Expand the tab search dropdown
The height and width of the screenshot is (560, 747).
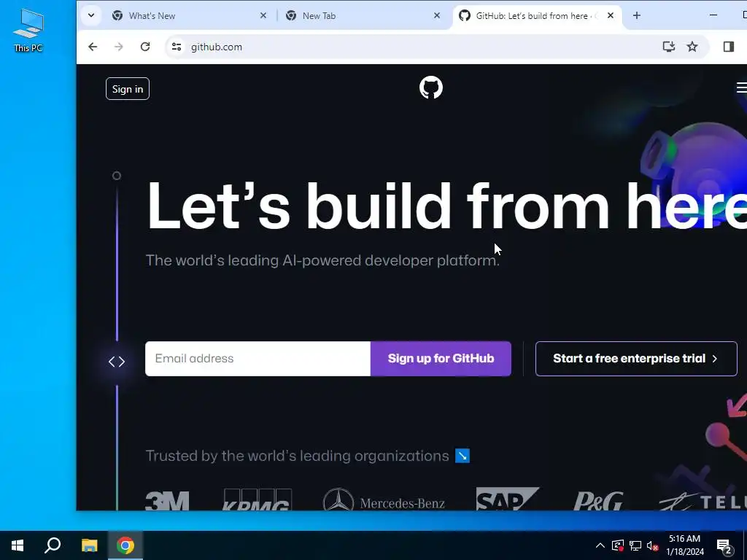pyautogui.click(x=91, y=16)
